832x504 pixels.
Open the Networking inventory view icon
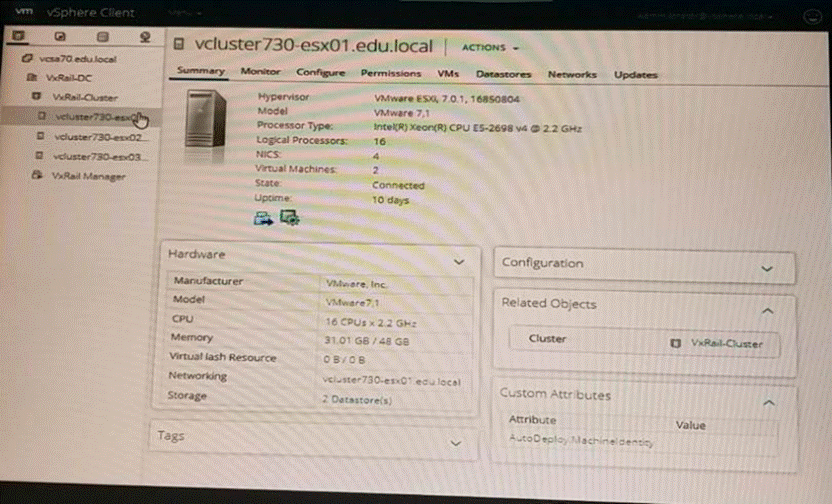tap(145, 38)
